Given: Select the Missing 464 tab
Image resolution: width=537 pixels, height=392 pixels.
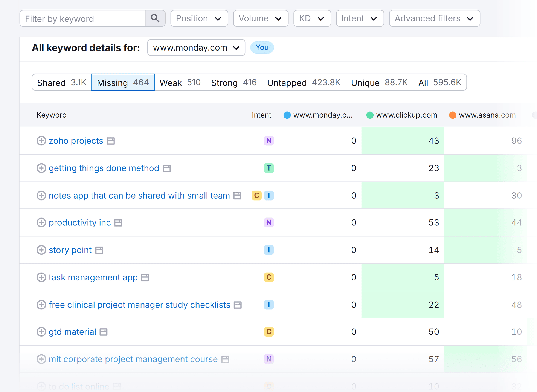Looking at the screenshot, I should tap(123, 82).
